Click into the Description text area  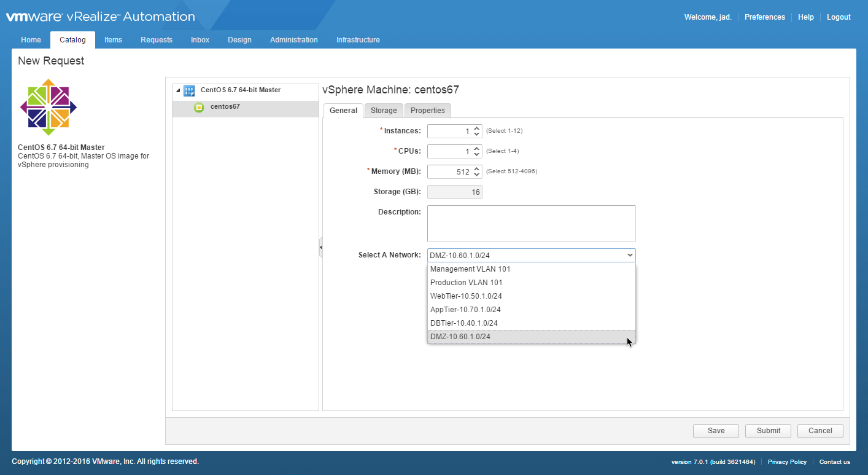[x=532, y=224]
